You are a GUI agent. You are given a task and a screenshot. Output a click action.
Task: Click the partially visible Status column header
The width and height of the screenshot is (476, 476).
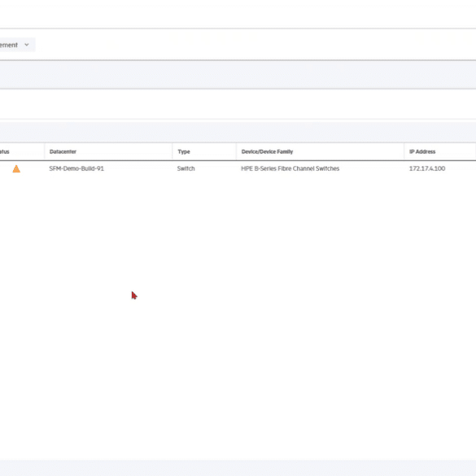[5, 151]
